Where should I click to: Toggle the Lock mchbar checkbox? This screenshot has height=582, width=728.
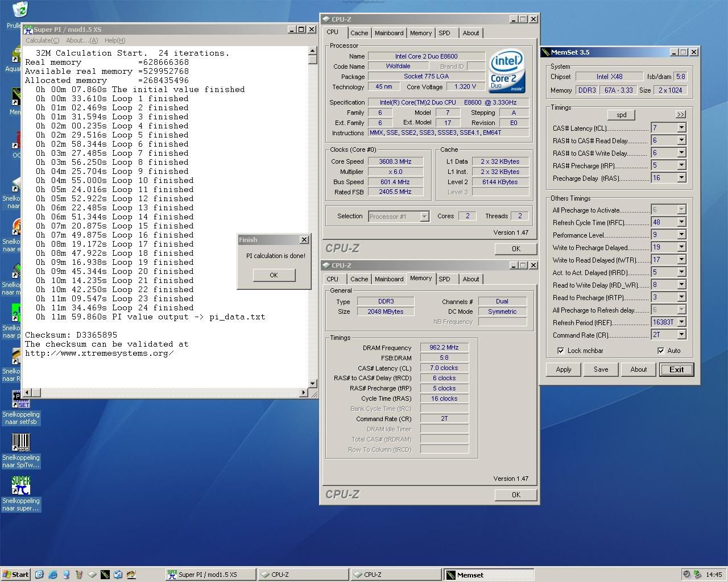coord(561,351)
